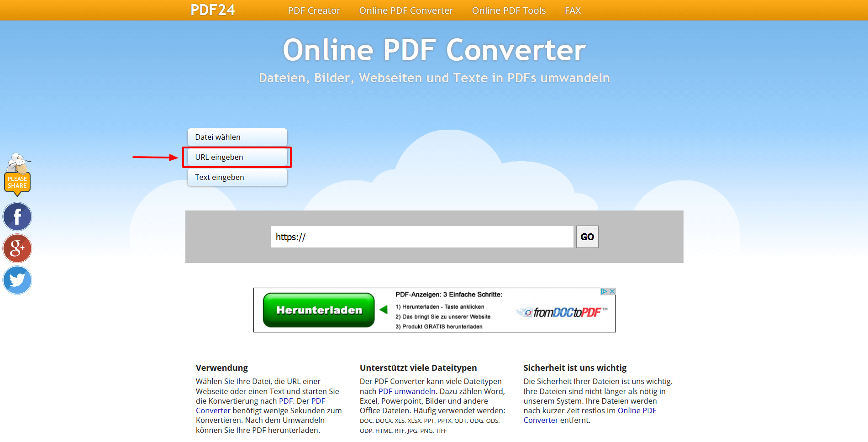Click 'PDF-Anzeigen: 3 Einfache Schritte' ad text

(449, 295)
